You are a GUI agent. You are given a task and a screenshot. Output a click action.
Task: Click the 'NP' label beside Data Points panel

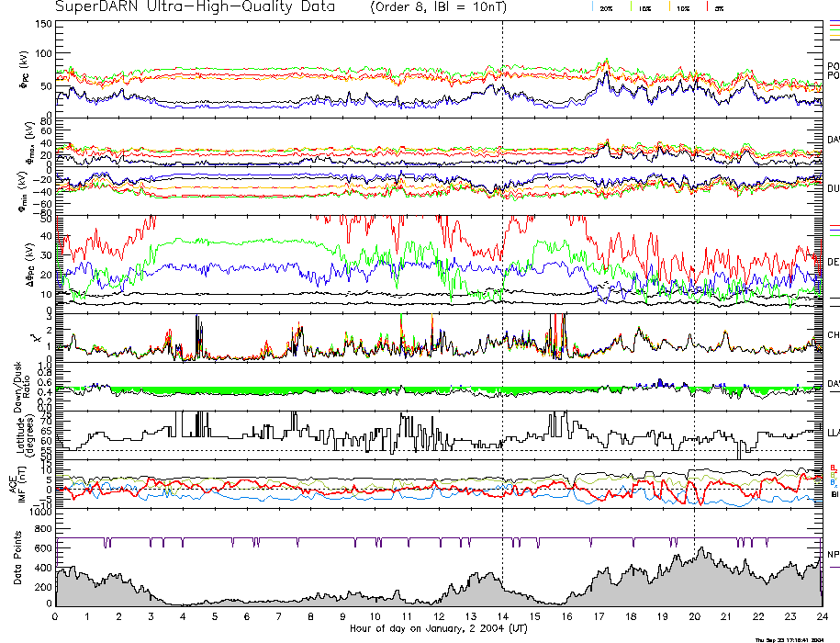click(834, 555)
